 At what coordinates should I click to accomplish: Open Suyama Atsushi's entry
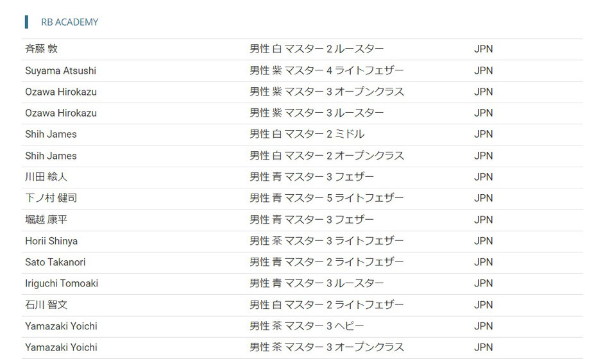(61, 70)
